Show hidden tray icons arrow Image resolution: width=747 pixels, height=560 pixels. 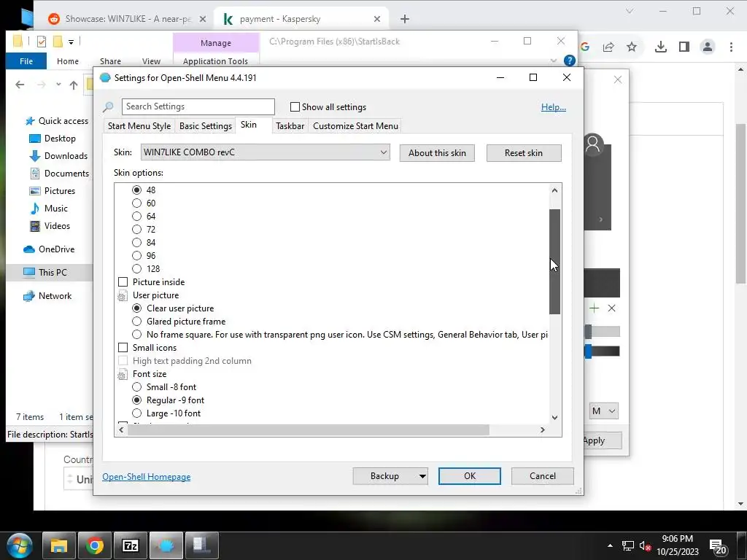[x=610, y=545]
